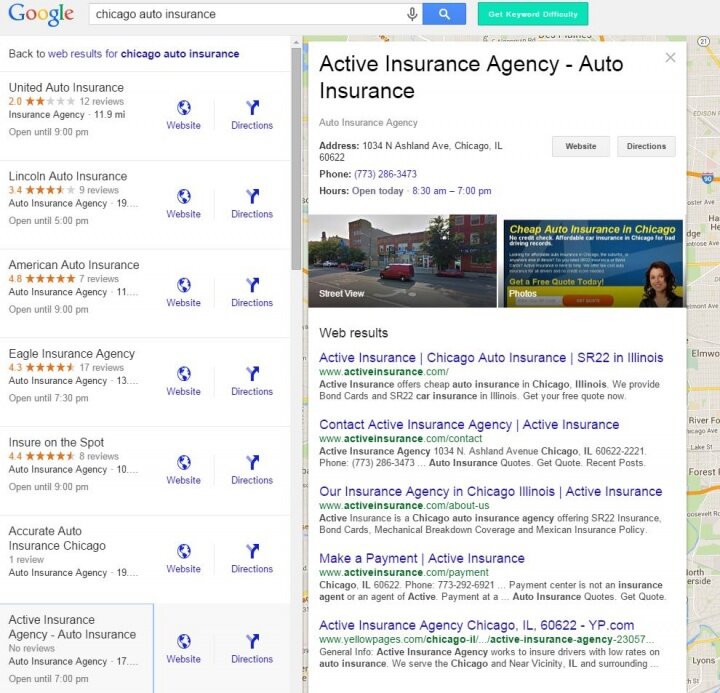Viewport: 720px width, 693px height.
Task: Open 7 reviews for American Auto Insurance
Action: [99, 278]
